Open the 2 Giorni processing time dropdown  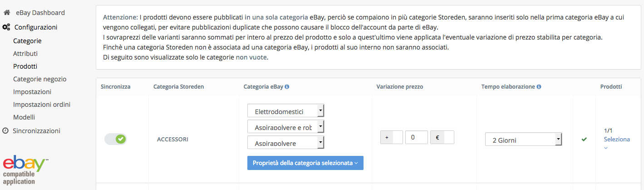523,140
